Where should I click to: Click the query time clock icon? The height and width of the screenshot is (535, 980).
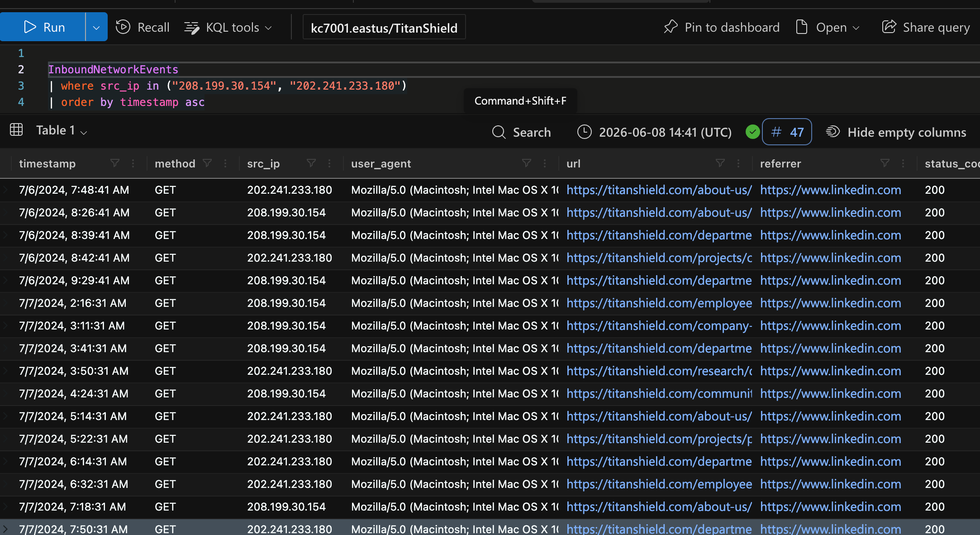[584, 132]
